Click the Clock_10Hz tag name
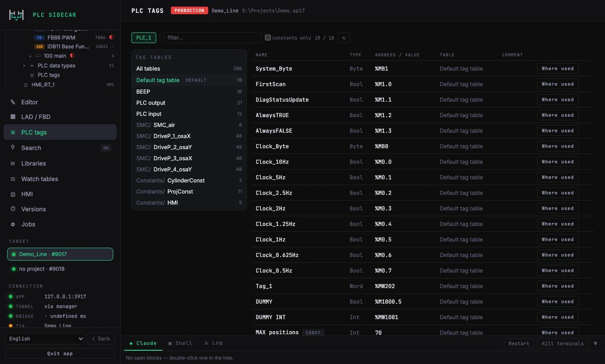 (x=272, y=162)
